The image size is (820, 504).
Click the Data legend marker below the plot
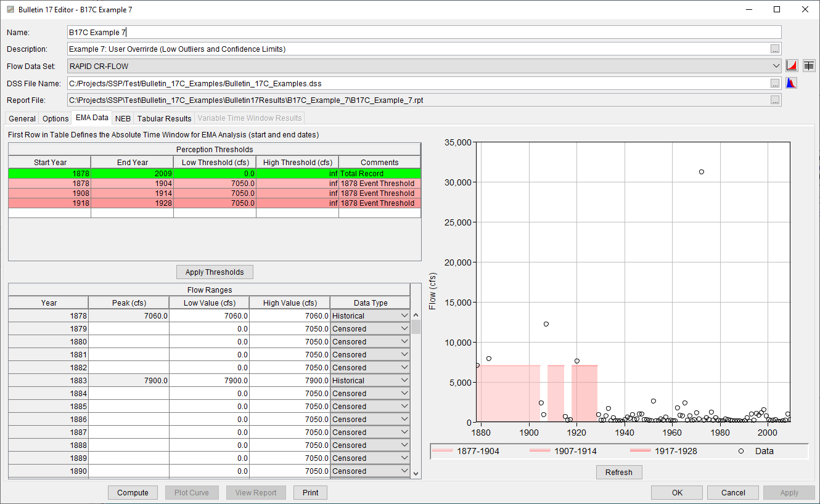(740, 451)
